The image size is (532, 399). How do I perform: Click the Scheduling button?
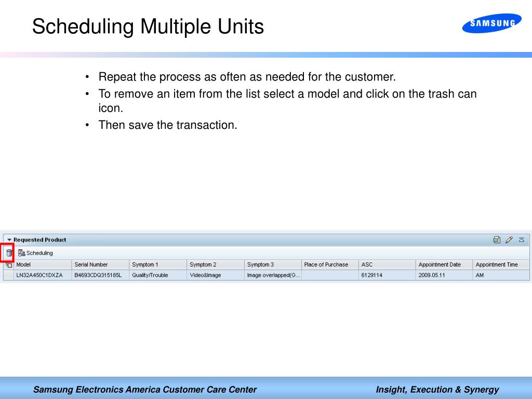tap(36, 253)
